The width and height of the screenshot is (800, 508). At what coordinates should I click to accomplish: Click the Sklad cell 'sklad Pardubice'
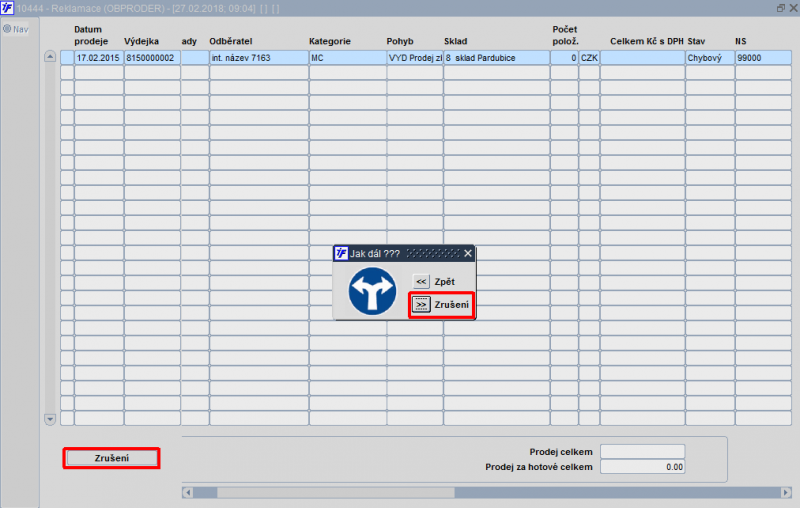496,58
